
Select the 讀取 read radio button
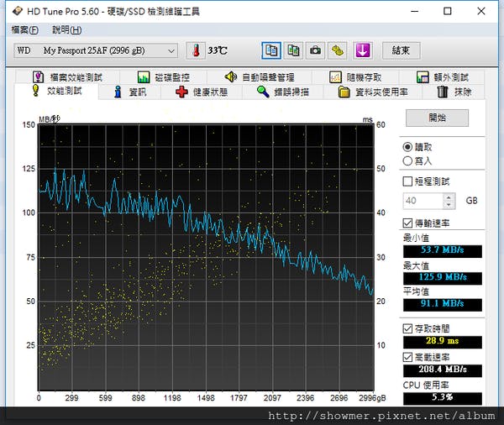click(x=408, y=146)
